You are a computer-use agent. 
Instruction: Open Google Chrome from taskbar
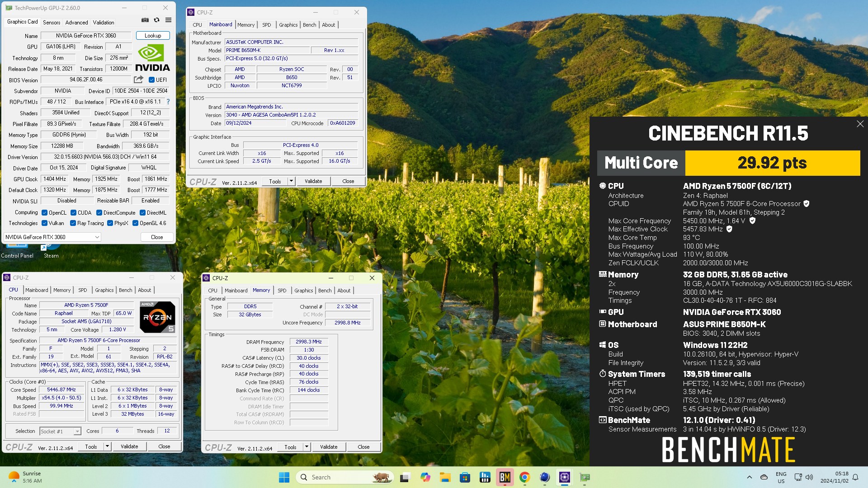tap(524, 477)
